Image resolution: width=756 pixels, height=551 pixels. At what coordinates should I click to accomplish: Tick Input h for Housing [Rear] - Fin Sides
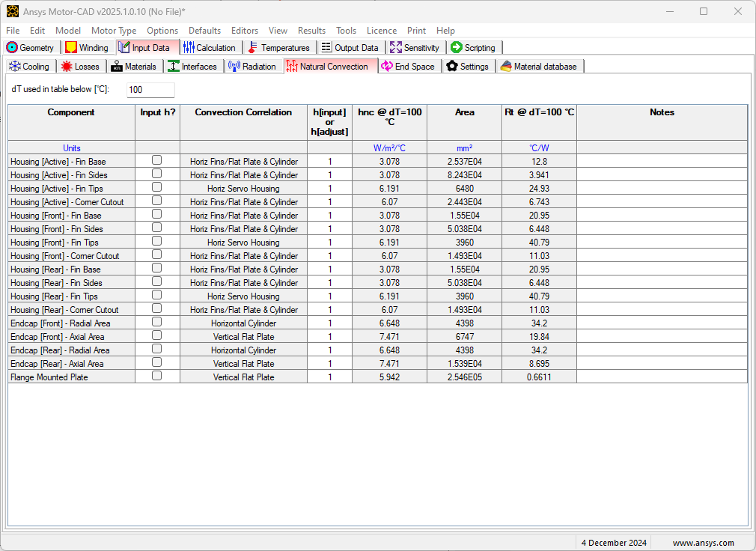coord(156,281)
